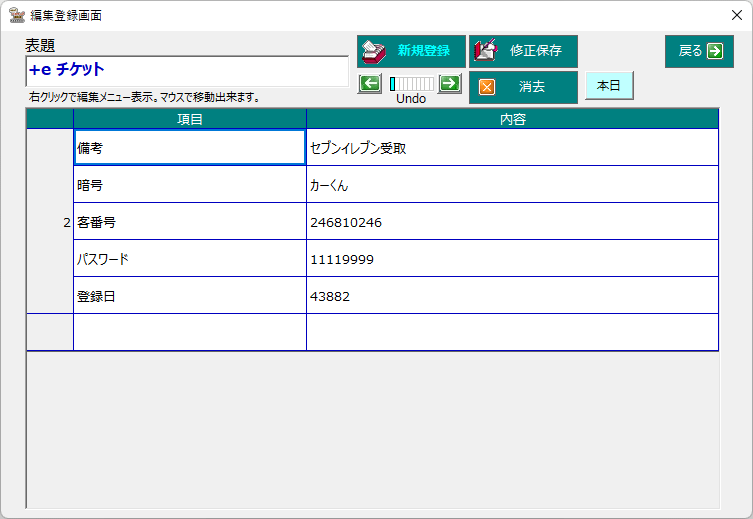This screenshot has width=753, height=519.
Task: Click the 表題 title input field
Action: pyautogui.click(x=187, y=70)
